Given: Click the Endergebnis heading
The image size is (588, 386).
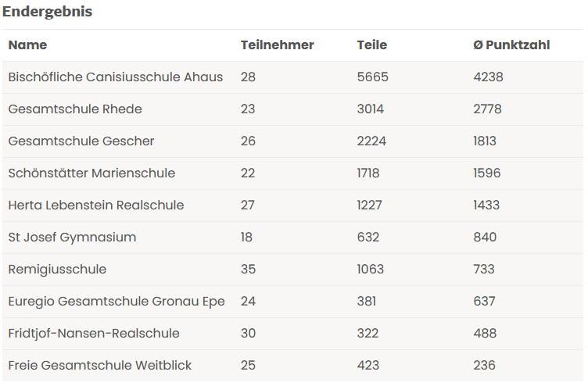Looking at the screenshot, I should click(x=47, y=12).
